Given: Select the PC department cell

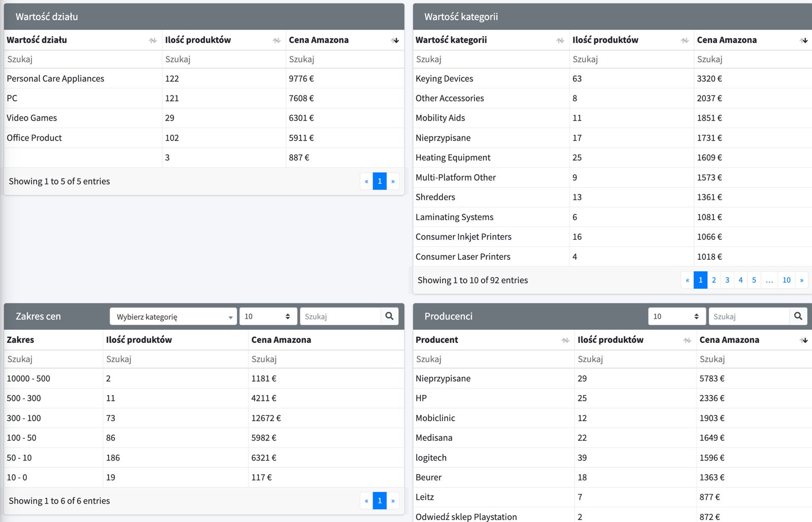Looking at the screenshot, I should [x=83, y=98].
